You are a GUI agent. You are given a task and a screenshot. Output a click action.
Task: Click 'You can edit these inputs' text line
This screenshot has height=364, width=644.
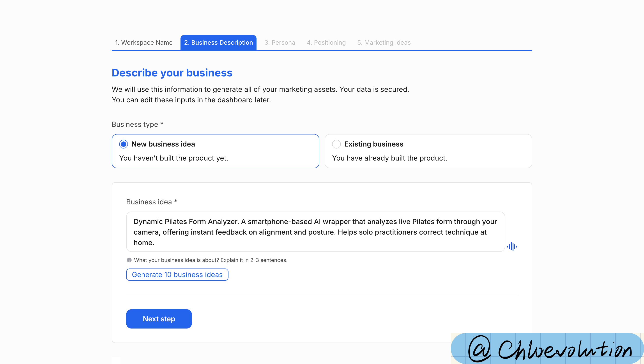tap(191, 100)
